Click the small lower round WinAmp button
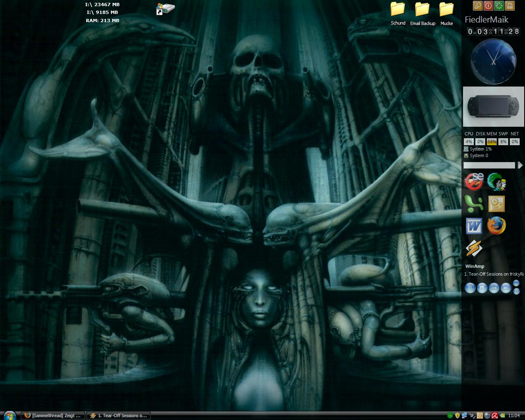This screenshot has width=525, height=420. tap(516, 291)
